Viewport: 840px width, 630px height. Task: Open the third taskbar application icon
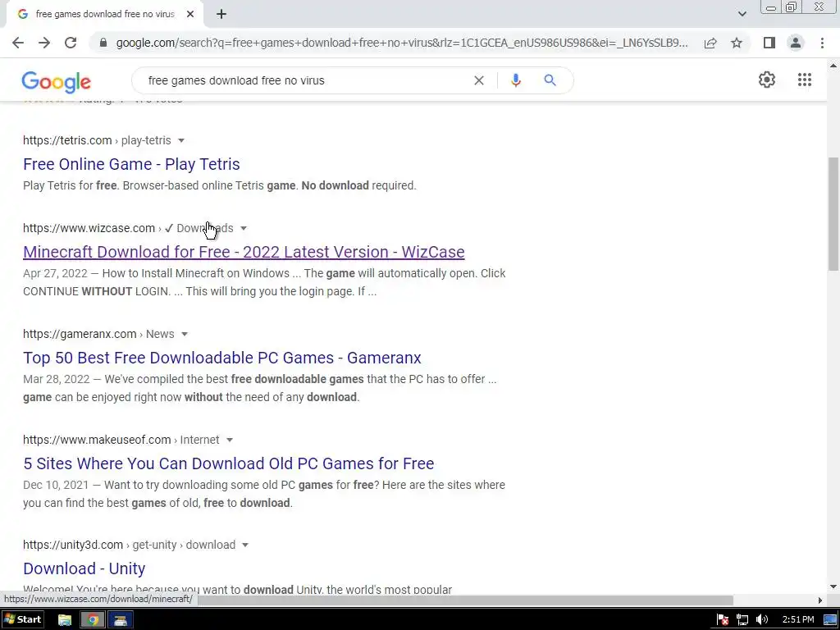click(x=121, y=620)
